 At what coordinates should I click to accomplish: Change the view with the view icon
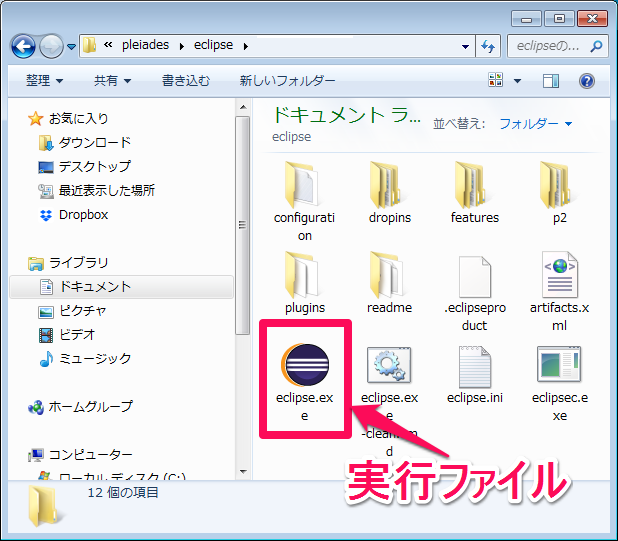pos(496,80)
